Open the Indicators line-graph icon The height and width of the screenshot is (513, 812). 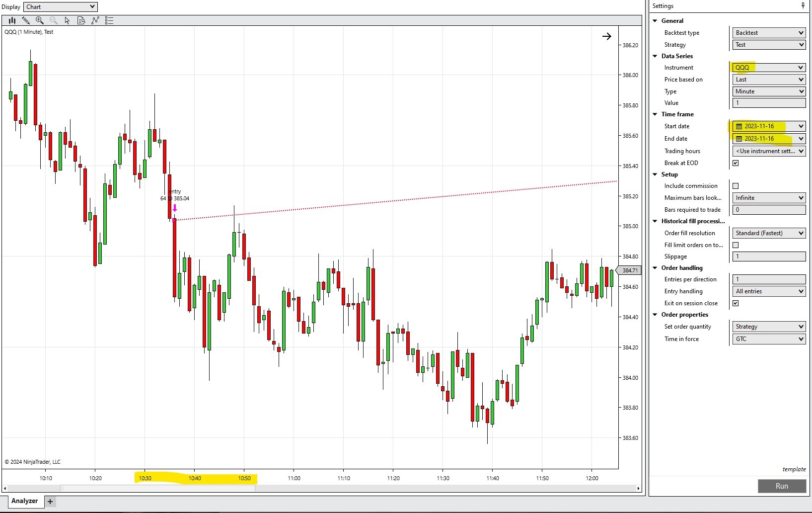(x=95, y=20)
